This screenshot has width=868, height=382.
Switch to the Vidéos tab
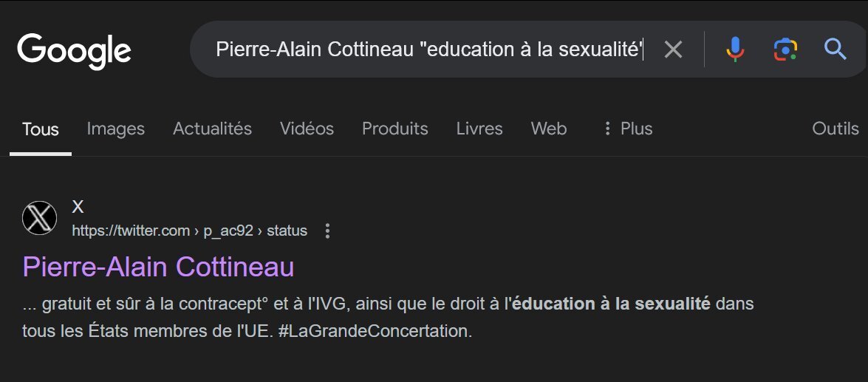307,129
